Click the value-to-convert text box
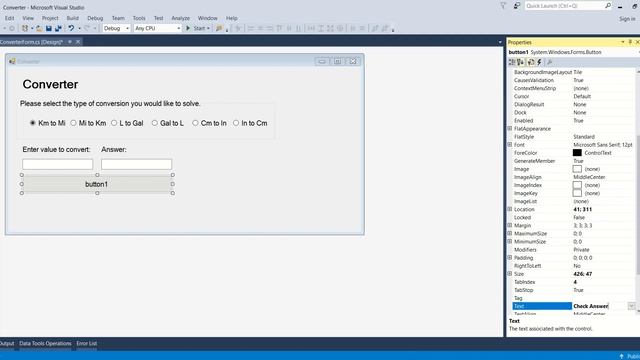The image size is (640, 360). pyautogui.click(x=58, y=164)
